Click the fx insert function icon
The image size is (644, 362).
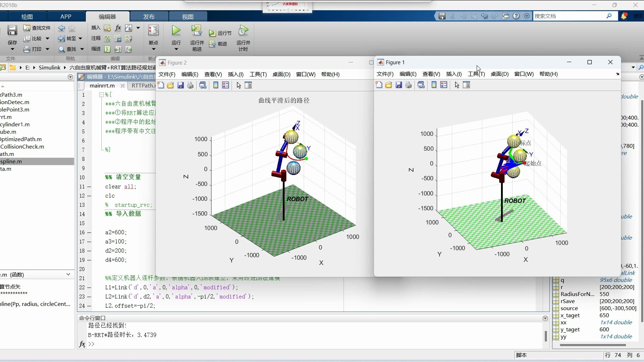pyautogui.click(x=118, y=28)
